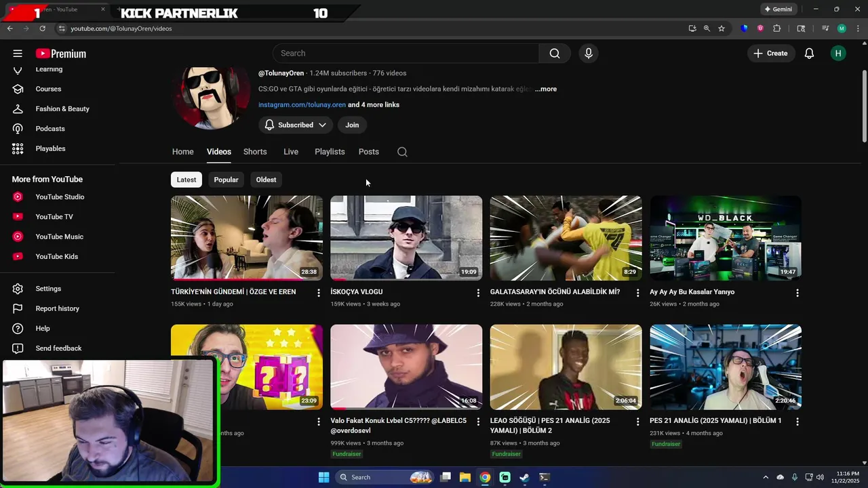Viewport: 868px width, 488px height.
Task: Click the YouTube Premium logo
Action: 61,54
